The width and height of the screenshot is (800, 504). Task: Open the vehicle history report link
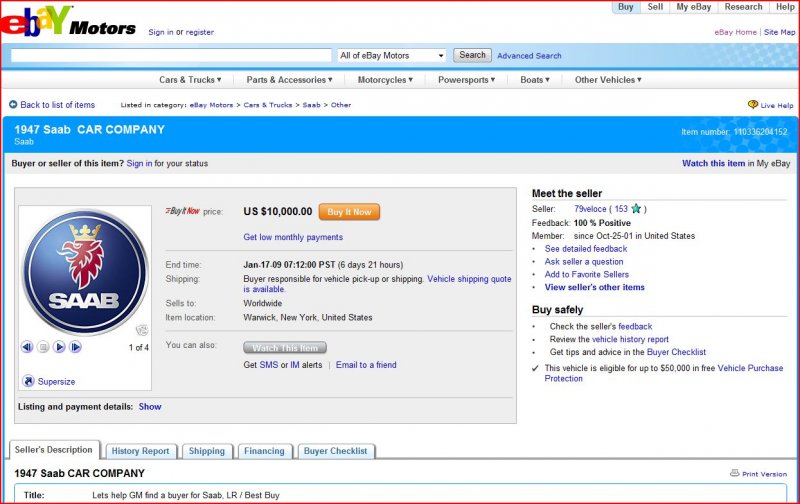[x=630, y=339]
